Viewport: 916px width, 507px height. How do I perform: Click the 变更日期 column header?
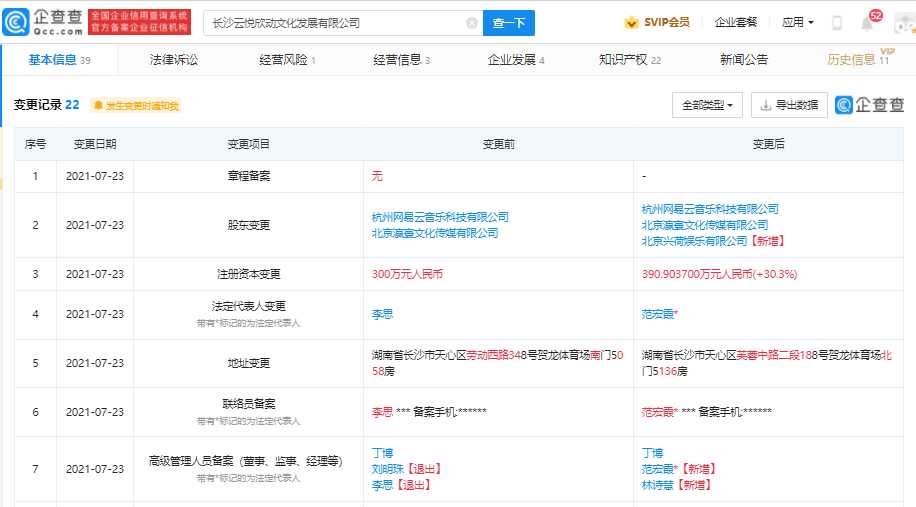[95, 144]
